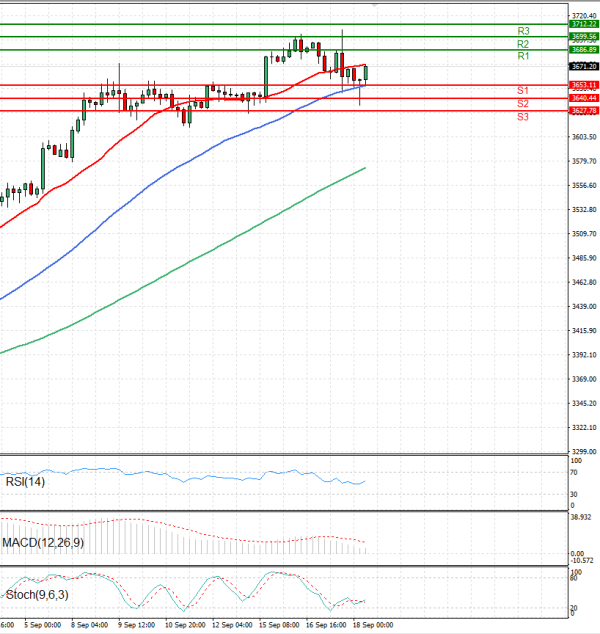This screenshot has width=600, height=634.
Task: Click the 3579.70 price axis value
Action: [x=584, y=161]
